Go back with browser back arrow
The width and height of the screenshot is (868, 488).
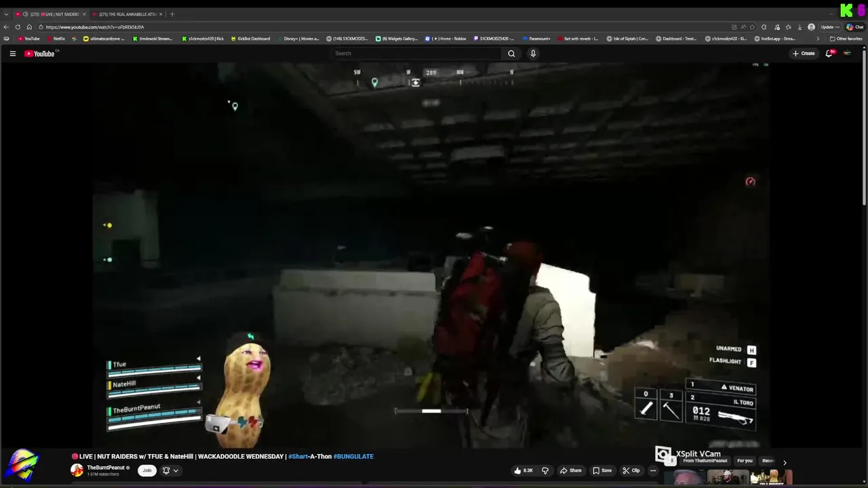coord(7,27)
